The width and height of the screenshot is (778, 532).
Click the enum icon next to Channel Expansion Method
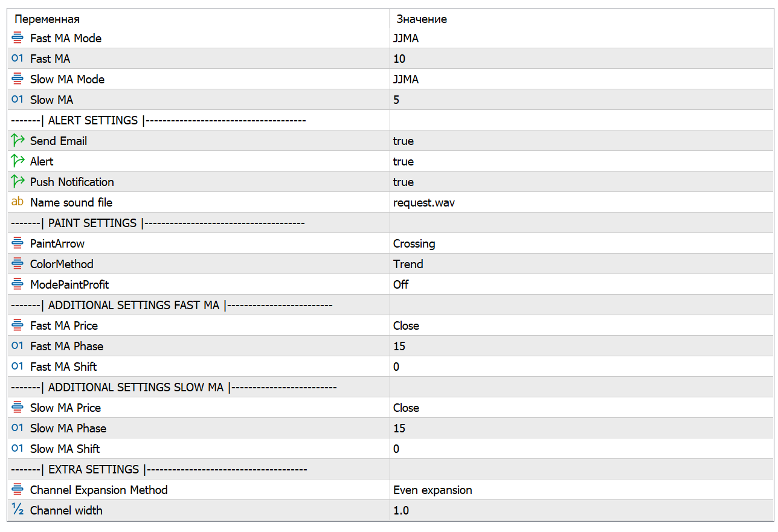click(x=18, y=490)
